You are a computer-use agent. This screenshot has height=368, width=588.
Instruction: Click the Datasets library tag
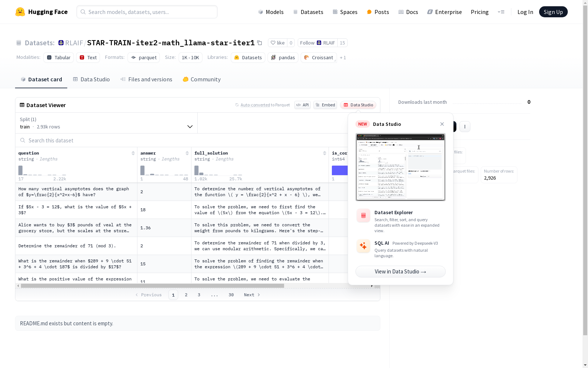pyautogui.click(x=248, y=57)
